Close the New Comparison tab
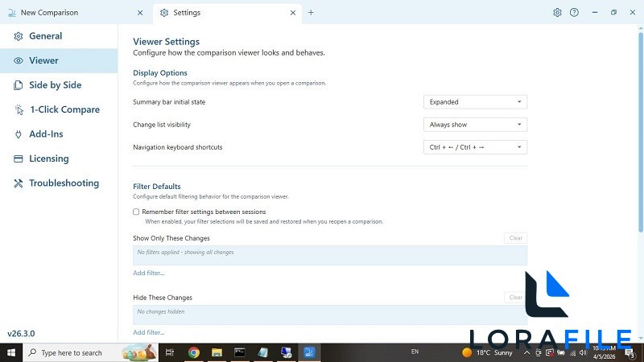This screenshot has width=644, height=362. (140, 13)
